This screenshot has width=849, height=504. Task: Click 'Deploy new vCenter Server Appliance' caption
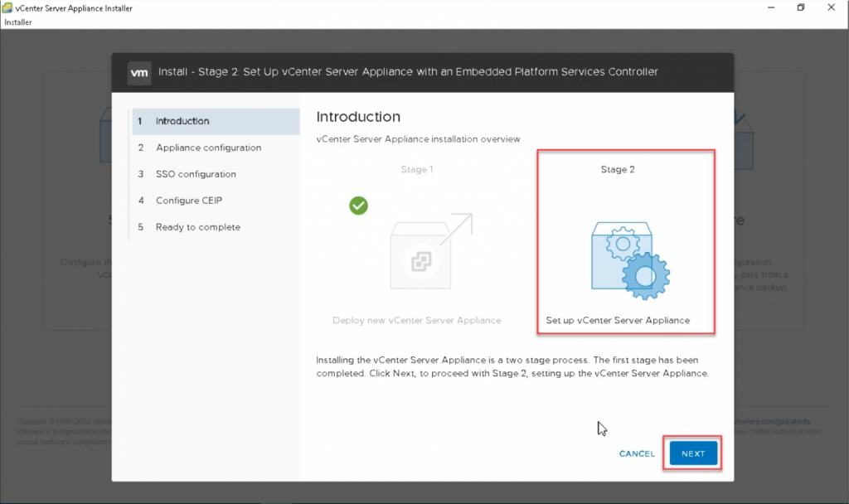[417, 321]
